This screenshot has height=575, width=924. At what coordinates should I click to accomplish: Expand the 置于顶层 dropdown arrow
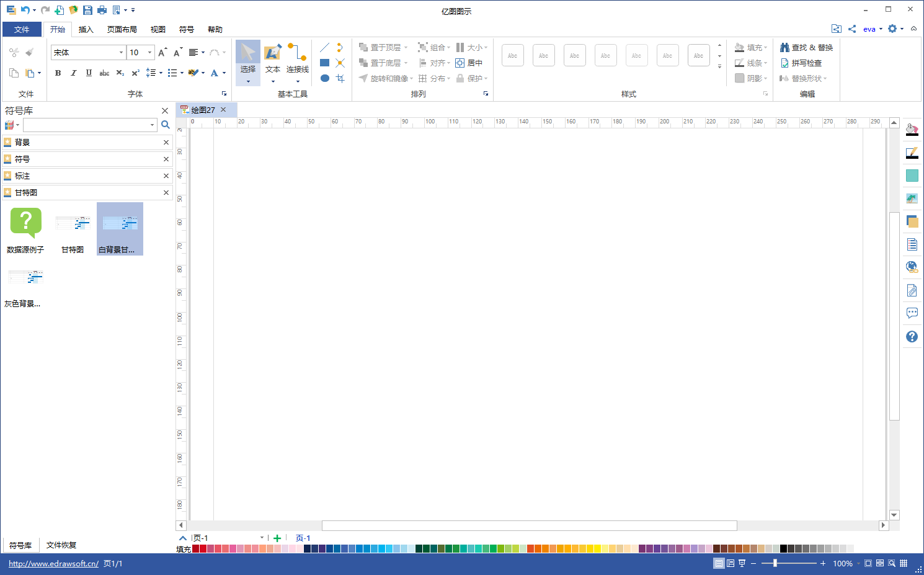tap(406, 47)
